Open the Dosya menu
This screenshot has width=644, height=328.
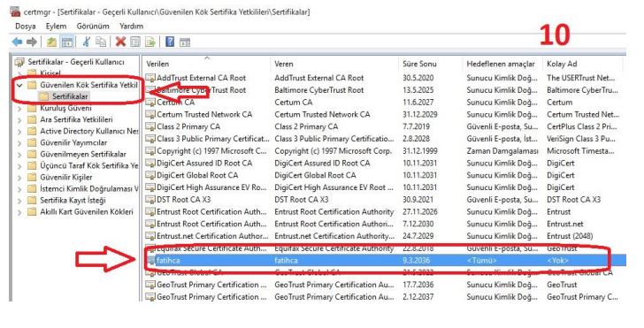click(26, 26)
